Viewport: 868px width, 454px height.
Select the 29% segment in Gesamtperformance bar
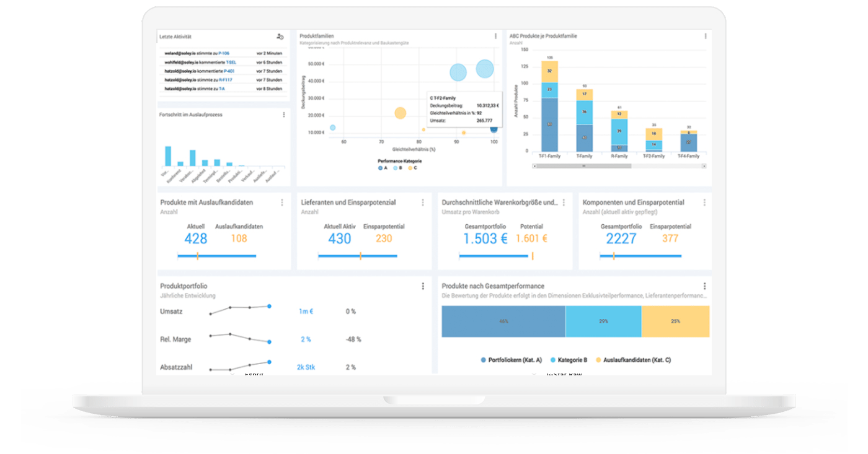(603, 321)
